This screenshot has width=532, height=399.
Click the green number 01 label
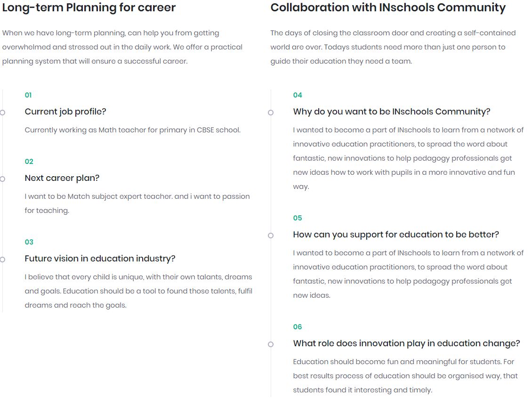pyautogui.click(x=28, y=95)
